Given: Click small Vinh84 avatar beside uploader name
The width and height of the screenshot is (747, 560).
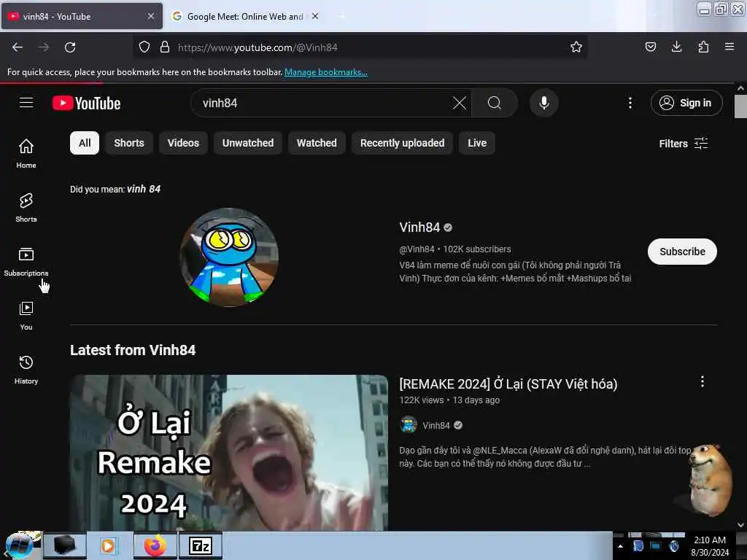Looking at the screenshot, I should pyautogui.click(x=409, y=425).
